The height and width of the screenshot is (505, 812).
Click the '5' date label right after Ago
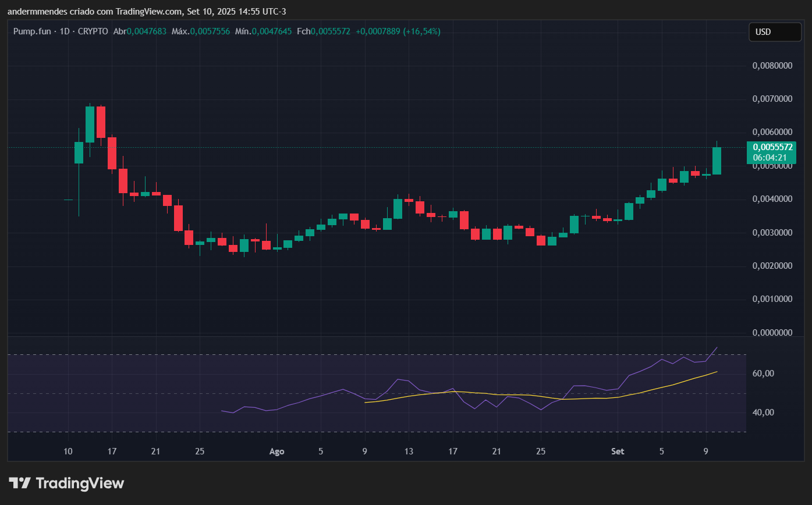[321, 451]
